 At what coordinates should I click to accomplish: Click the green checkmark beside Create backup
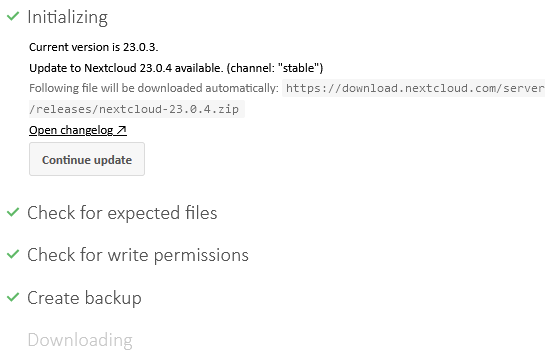pyautogui.click(x=13, y=297)
